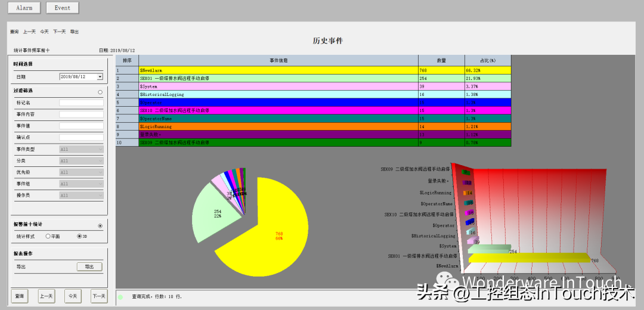Image resolution: width=644 pixels, height=310 pixels.
Task: Click the top 今天 menu item
Action: [x=44, y=32]
